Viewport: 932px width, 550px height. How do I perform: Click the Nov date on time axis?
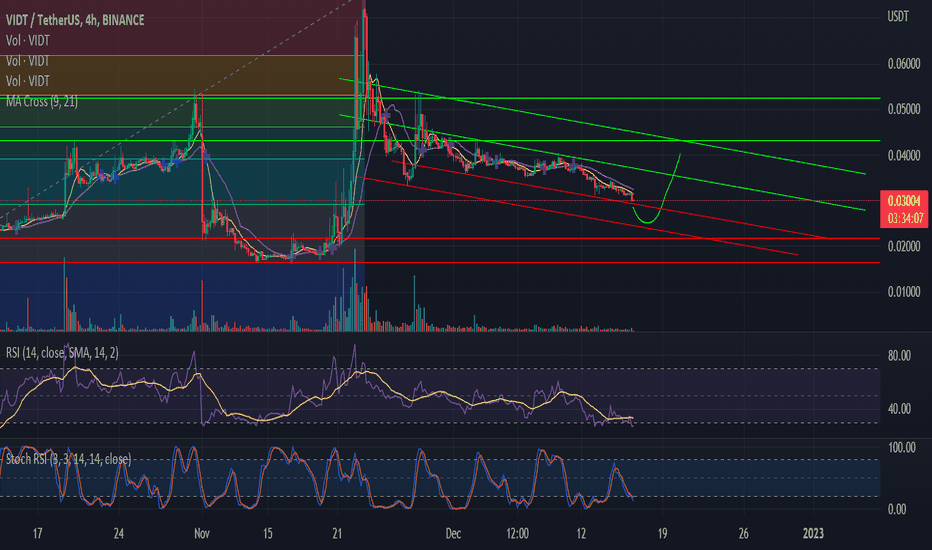click(201, 533)
